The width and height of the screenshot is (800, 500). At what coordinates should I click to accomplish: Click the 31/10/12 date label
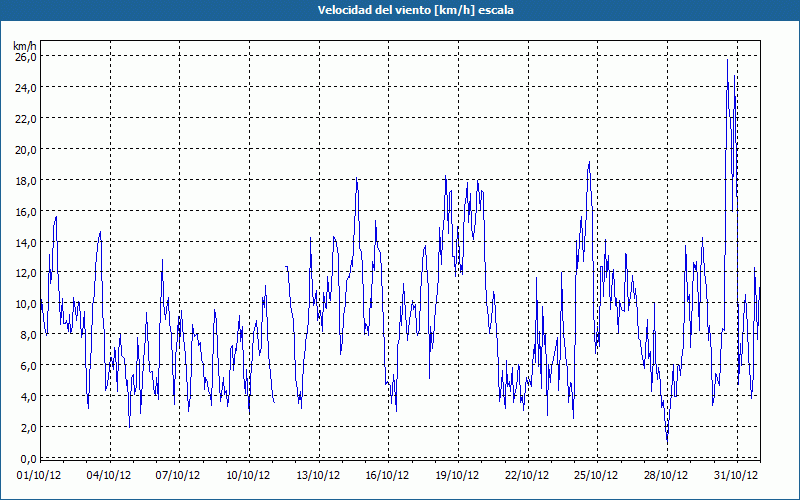coord(736,476)
